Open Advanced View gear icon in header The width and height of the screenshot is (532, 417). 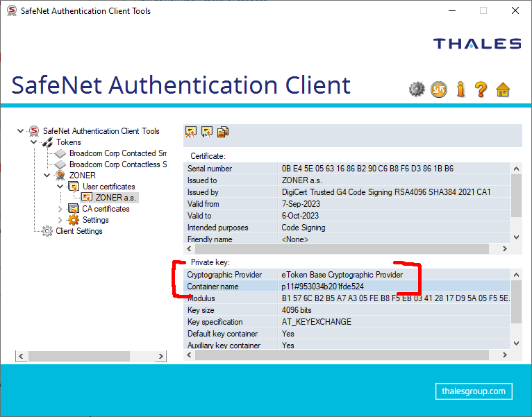(417, 89)
